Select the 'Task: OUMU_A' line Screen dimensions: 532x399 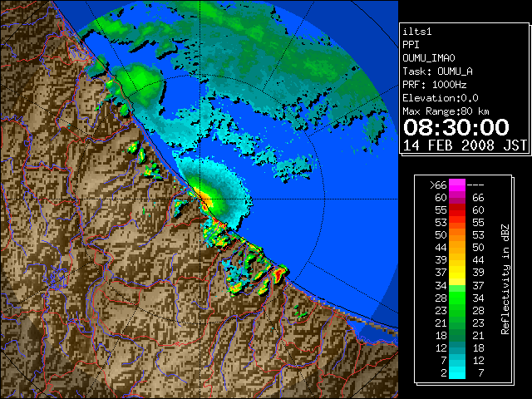(438, 71)
